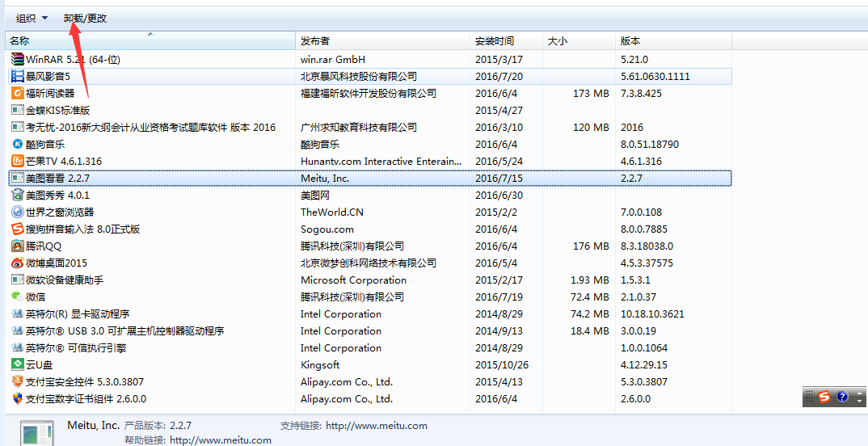This screenshot has height=446, width=868.
Task: Click publisher 美图网
Action: coord(315,196)
